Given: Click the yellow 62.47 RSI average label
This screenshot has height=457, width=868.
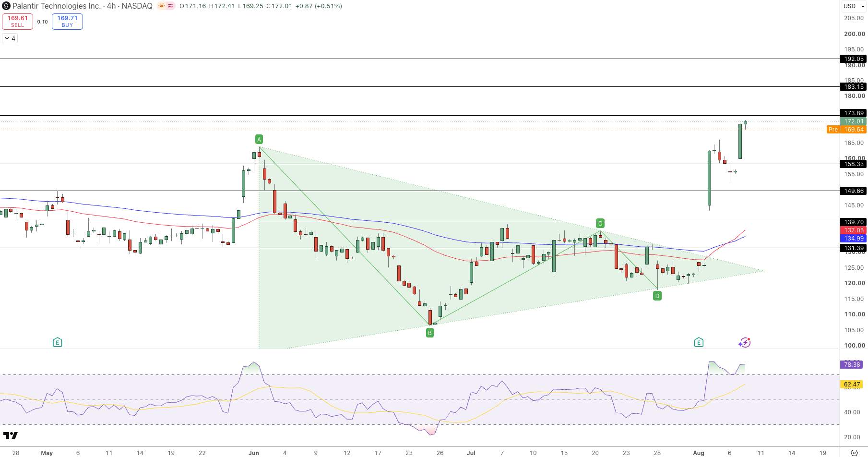Looking at the screenshot, I should tap(852, 385).
